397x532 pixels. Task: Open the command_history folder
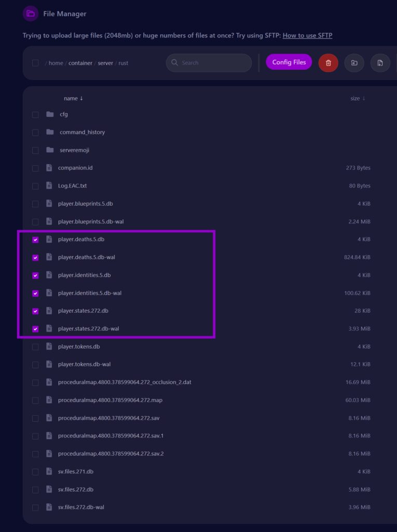click(82, 132)
